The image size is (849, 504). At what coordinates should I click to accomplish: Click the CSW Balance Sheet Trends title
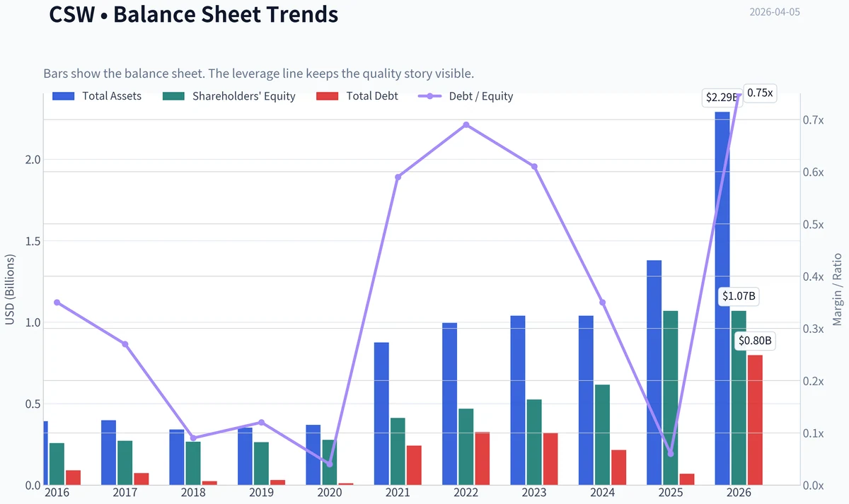click(194, 13)
